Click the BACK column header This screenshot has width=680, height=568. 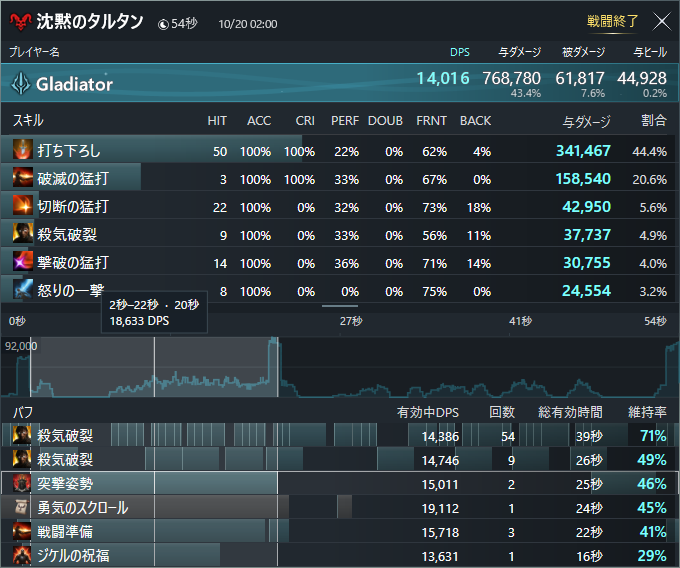tap(475, 121)
